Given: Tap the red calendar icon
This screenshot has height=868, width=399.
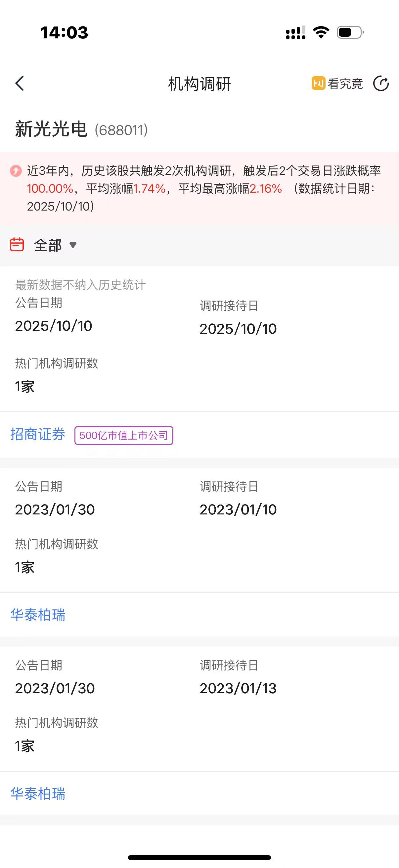Looking at the screenshot, I should [17, 245].
